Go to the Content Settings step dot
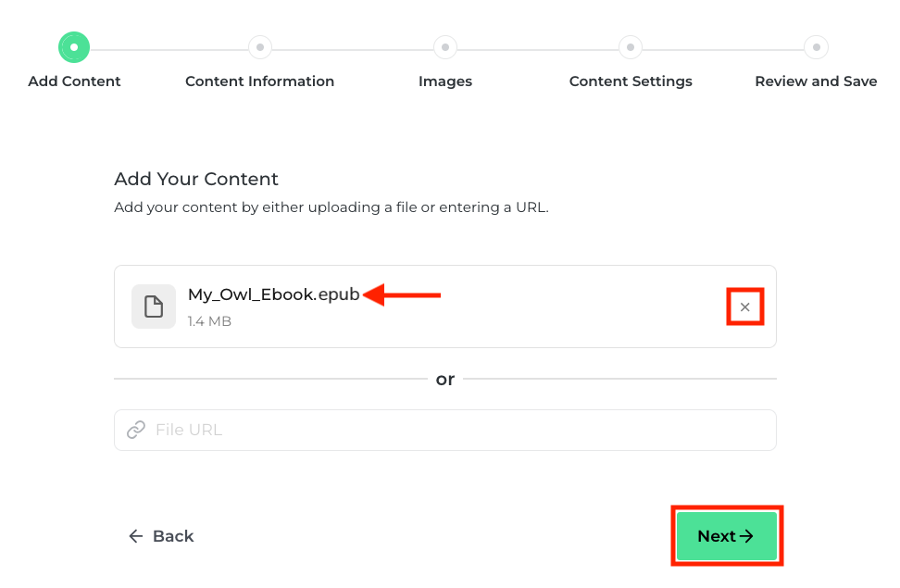Viewport: 900px width, 588px height. (x=631, y=46)
